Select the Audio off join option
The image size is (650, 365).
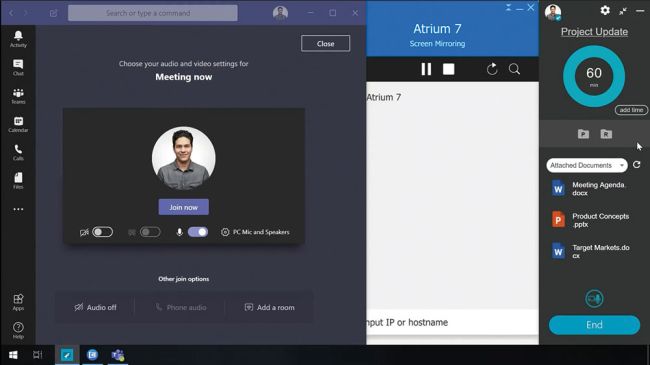[x=95, y=307]
